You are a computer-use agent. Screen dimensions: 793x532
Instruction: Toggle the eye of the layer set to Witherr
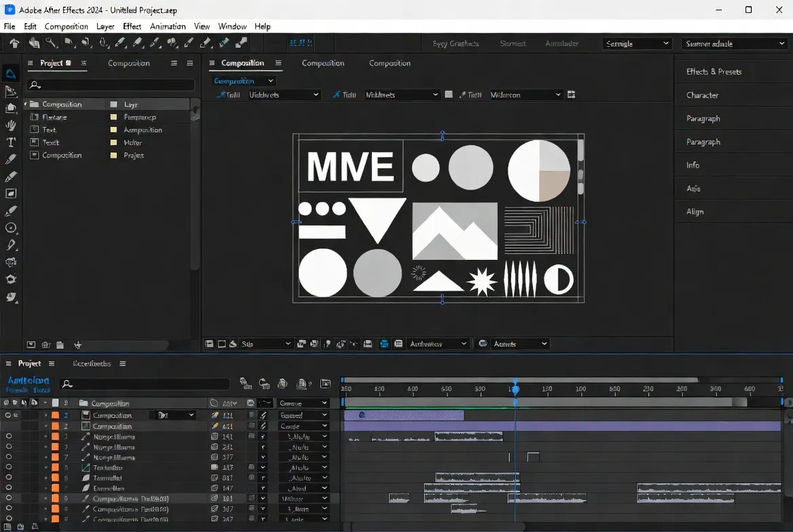pyautogui.click(x=9, y=498)
